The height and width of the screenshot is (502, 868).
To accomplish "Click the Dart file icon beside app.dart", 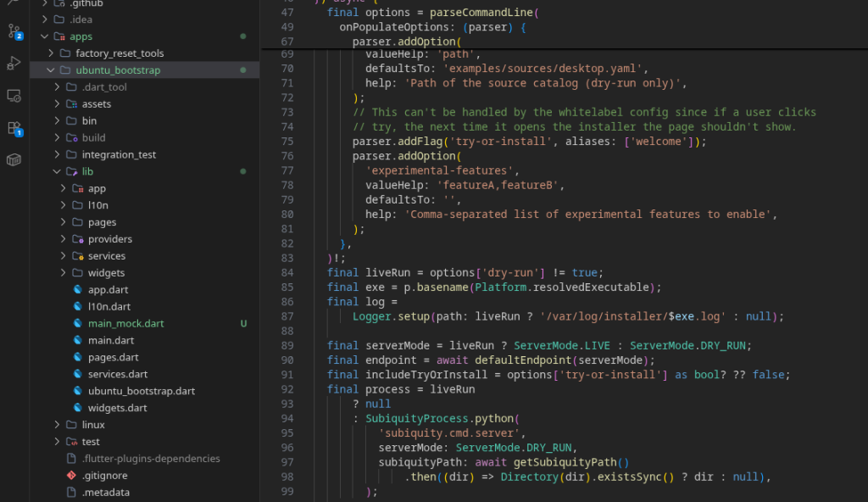I will 78,289.
